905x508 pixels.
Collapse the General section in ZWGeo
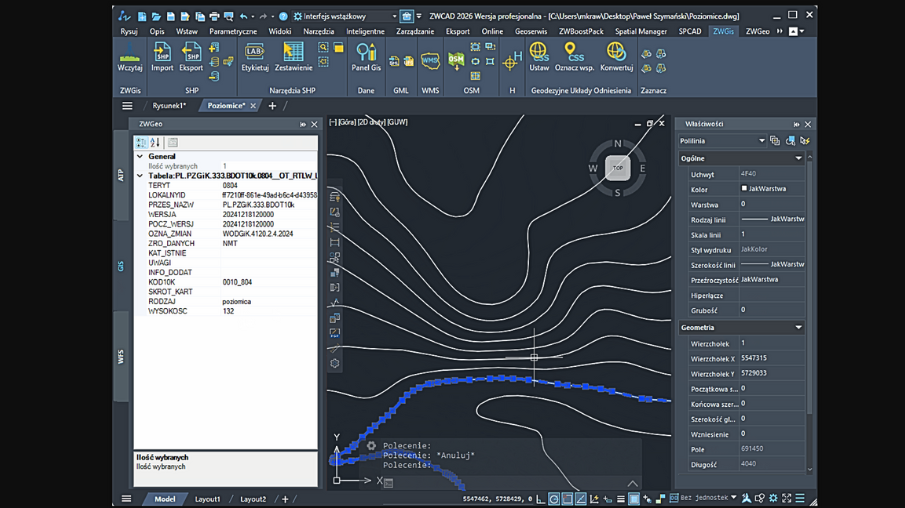coord(140,157)
